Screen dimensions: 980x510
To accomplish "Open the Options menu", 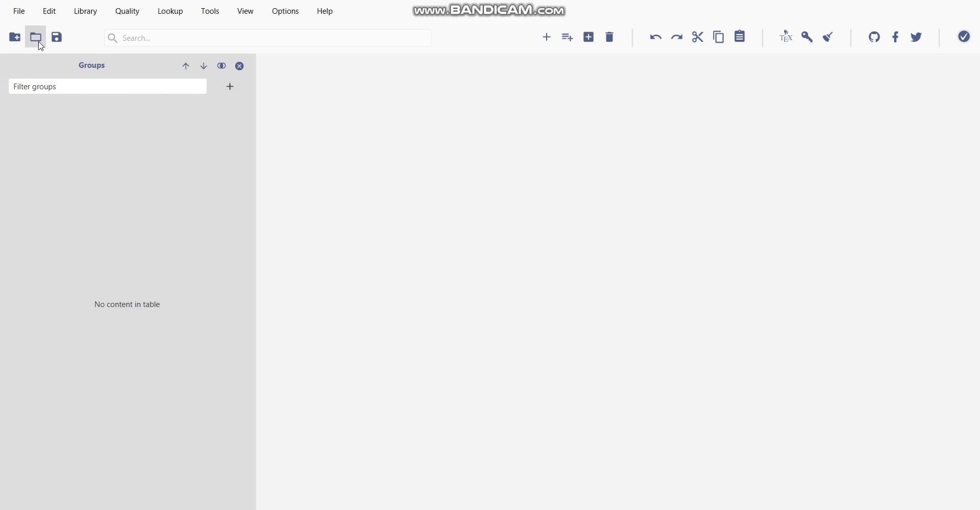I will 285,11.
